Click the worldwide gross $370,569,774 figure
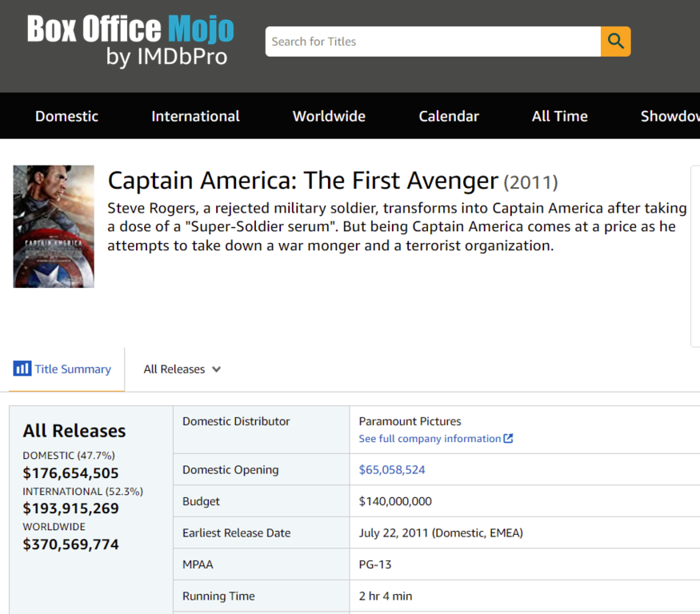Viewport: 700px width, 614px height. pyautogui.click(x=70, y=544)
